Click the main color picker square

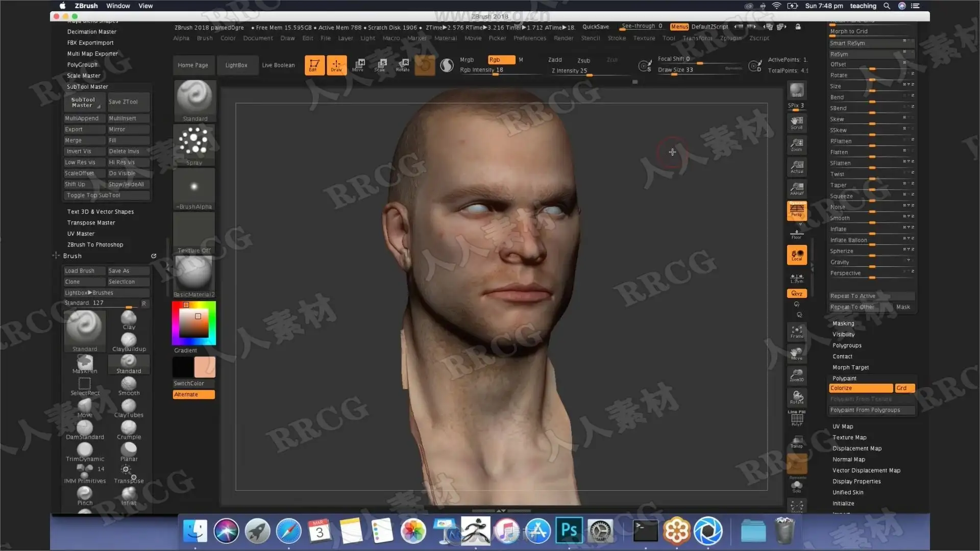click(x=193, y=323)
